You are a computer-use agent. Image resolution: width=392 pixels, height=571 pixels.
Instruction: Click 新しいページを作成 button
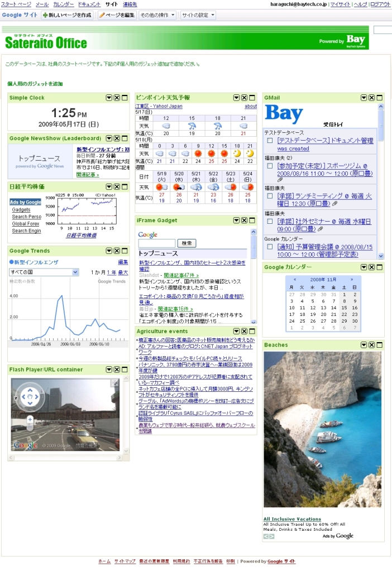(x=67, y=15)
